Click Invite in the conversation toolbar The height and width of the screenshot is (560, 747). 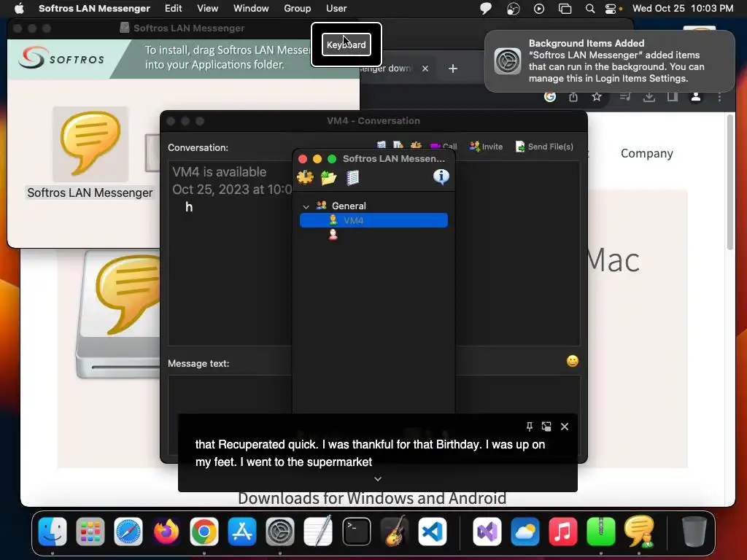(486, 147)
